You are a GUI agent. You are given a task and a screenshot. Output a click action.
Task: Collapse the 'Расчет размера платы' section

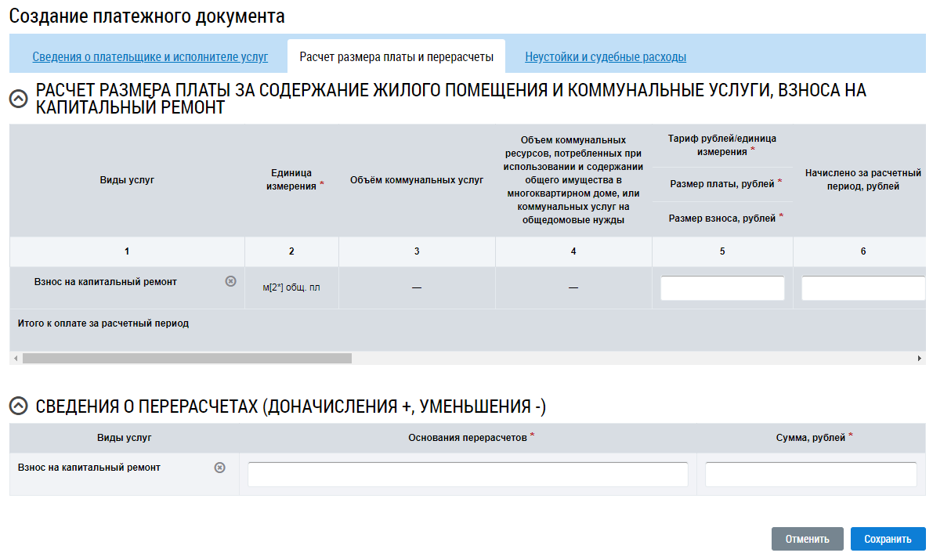(19, 99)
